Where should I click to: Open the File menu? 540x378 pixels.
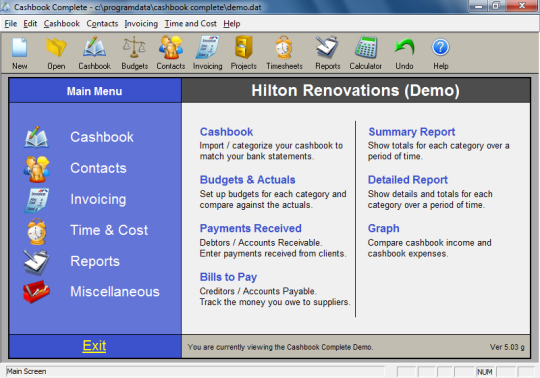[11, 24]
